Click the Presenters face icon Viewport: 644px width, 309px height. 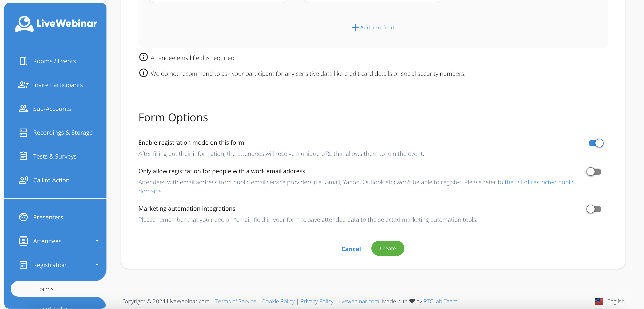click(23, 217)
